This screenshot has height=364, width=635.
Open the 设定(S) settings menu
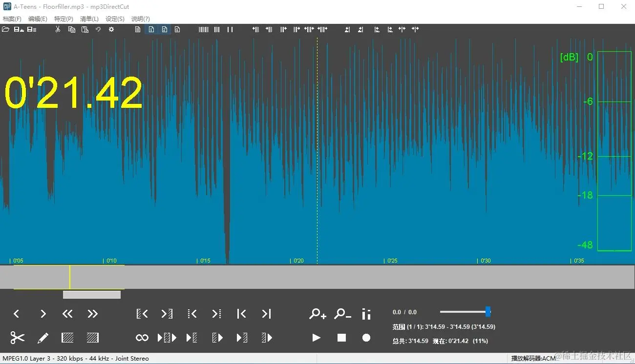[115, 19]
